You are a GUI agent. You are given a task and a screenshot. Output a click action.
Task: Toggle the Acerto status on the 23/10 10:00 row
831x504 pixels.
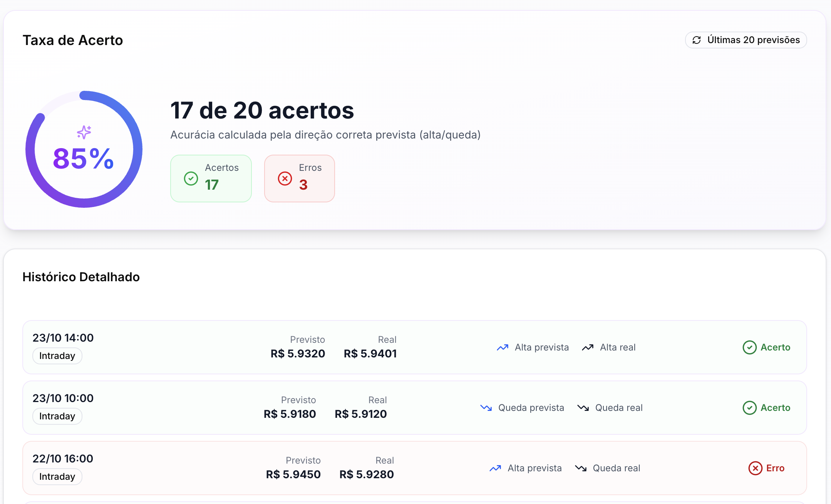click(766, 407)
